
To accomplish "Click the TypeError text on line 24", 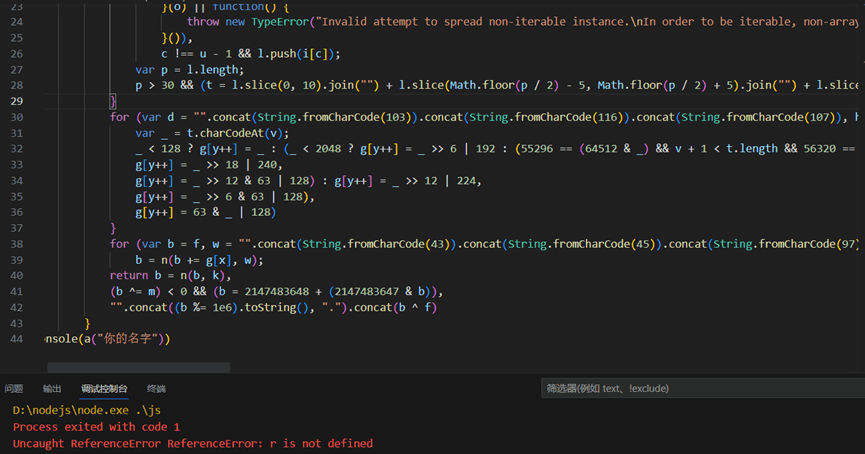I will click(x=280, y=22).
